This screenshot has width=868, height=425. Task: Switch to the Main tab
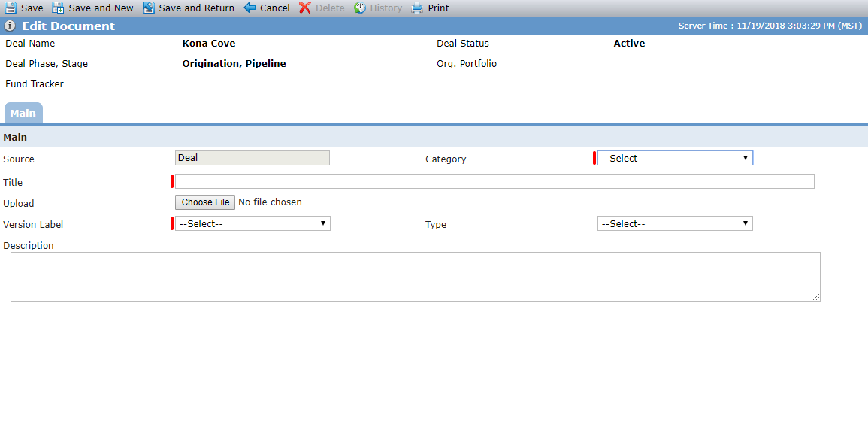(23, 113)
